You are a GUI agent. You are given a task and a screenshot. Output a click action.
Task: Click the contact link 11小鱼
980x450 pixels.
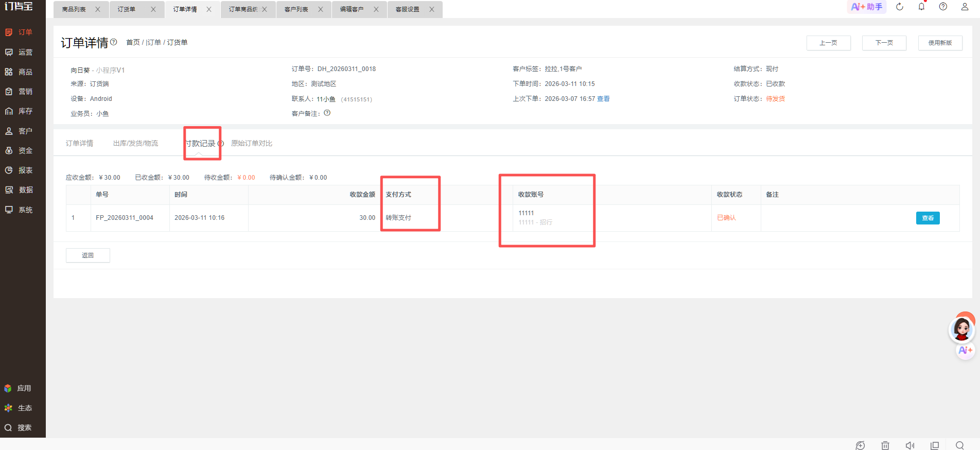(x=326, y=99)
